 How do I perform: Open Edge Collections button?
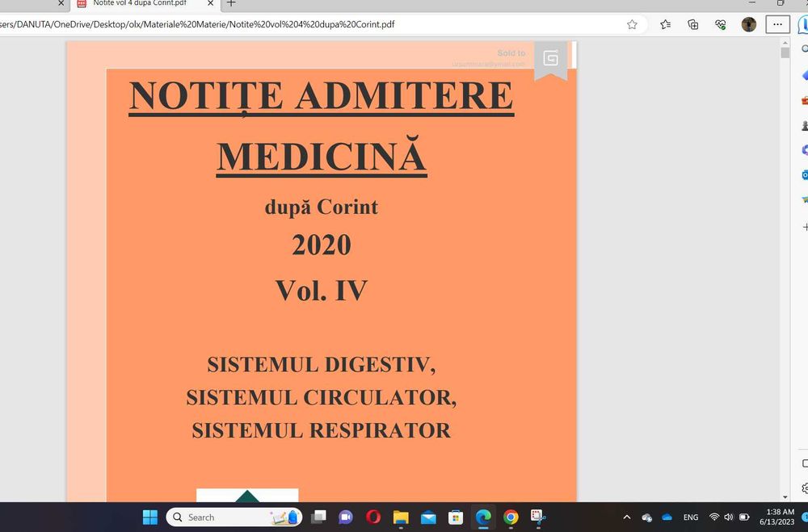[x=693, y=24]
